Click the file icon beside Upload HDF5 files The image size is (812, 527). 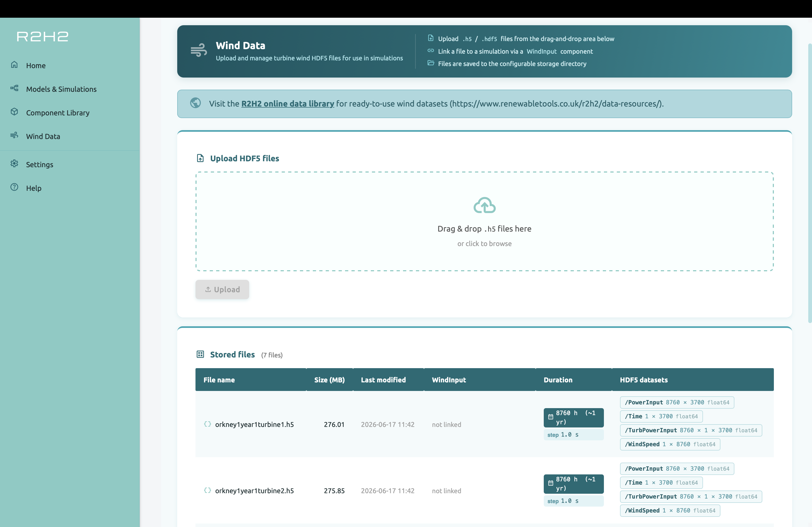coord(200,158)
